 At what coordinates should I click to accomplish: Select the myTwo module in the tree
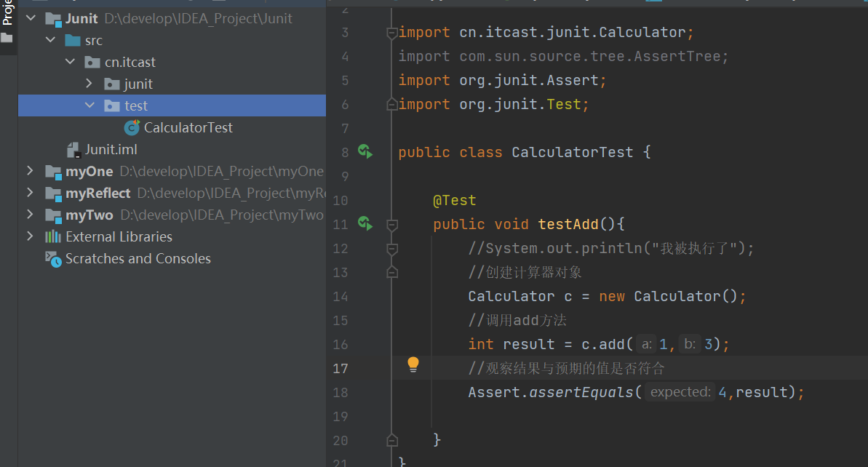89,215
